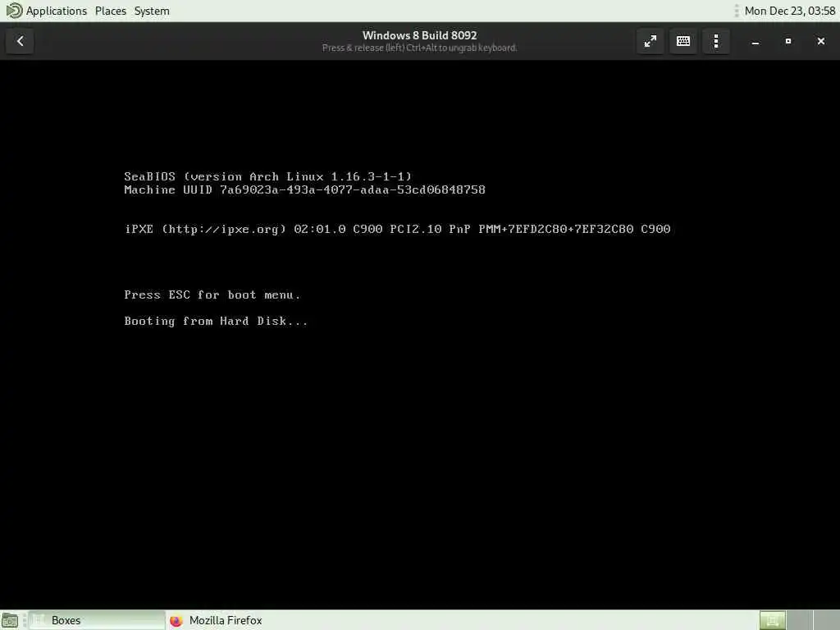Click the 'Windows 8 Build 8092' window title
The image size is (840, 630).
tap(419, 35)
